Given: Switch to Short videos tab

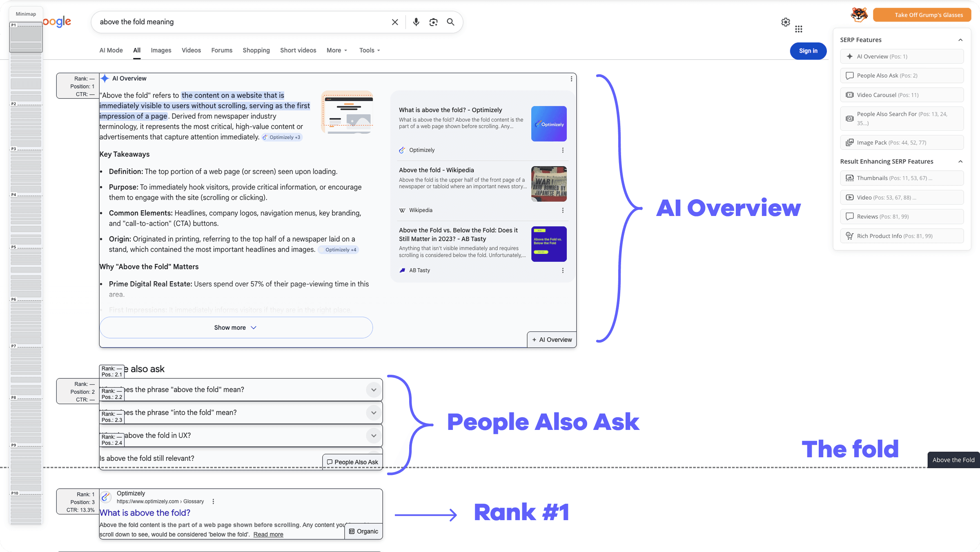Looking at the screenshot, I should [298, 50].
